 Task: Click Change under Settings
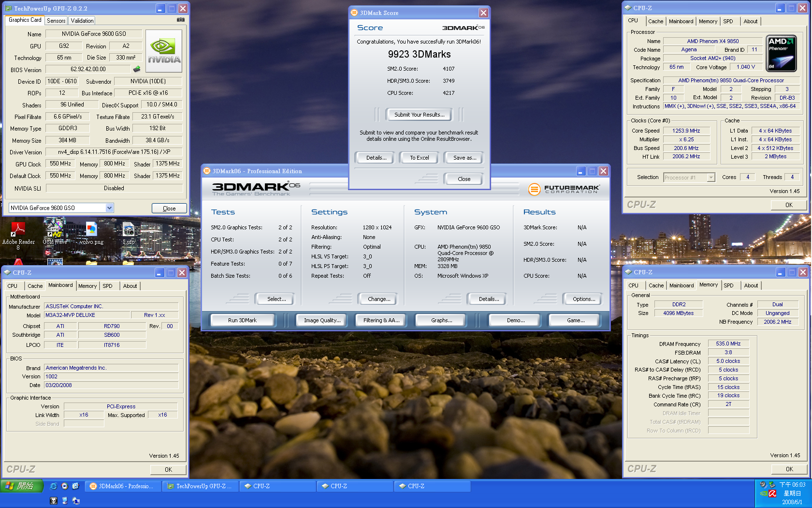[x=379, y=299]
